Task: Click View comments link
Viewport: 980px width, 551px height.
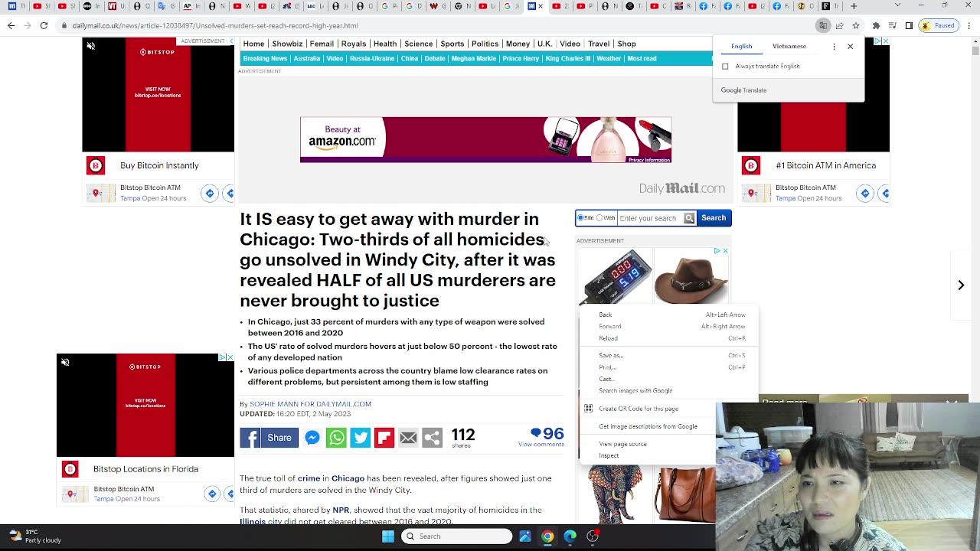Action: tap(541, 445)
